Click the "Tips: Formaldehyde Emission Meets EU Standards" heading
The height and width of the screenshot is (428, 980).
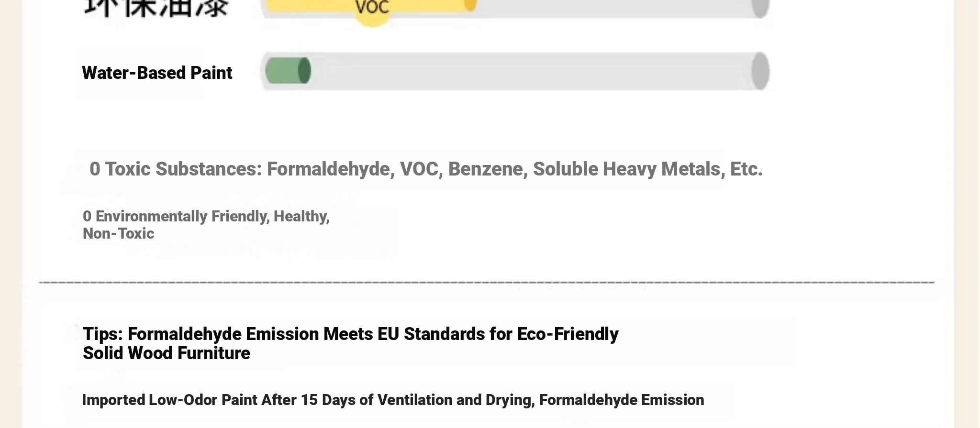[x=350, y=334]
